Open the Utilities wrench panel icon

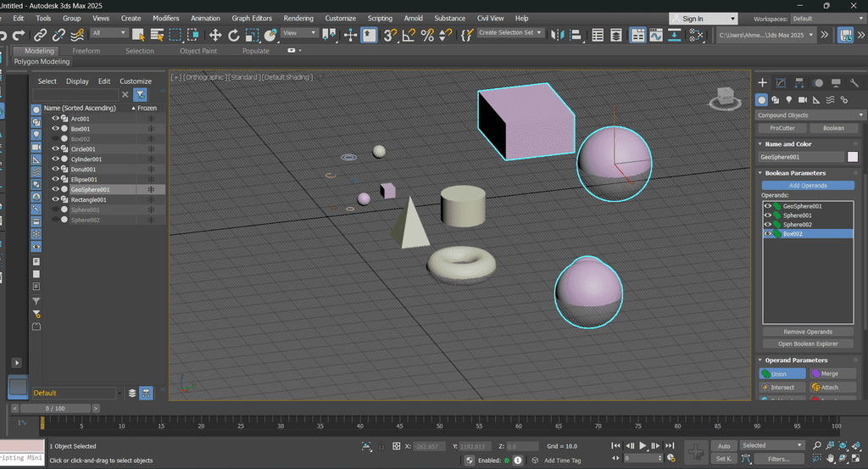pos(854,83)
